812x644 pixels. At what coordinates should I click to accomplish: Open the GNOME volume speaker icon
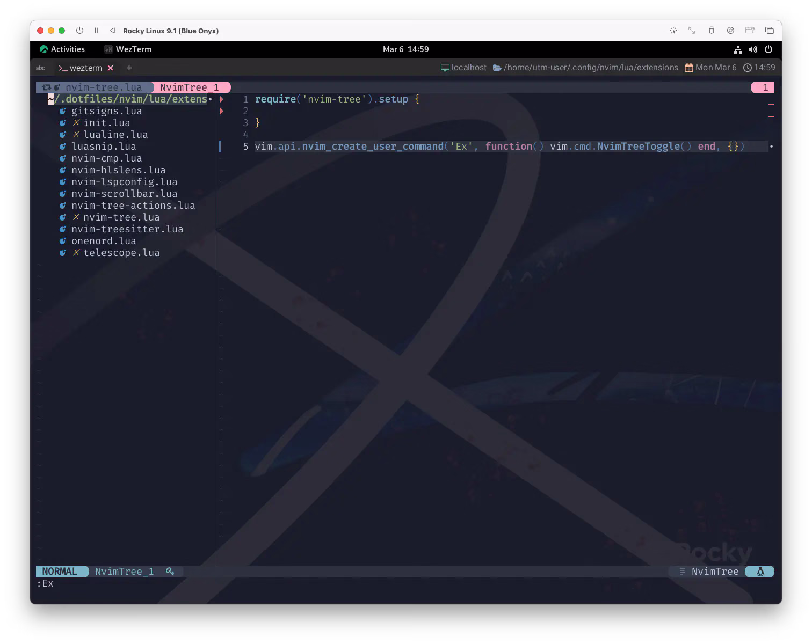[x=753, y=49]
